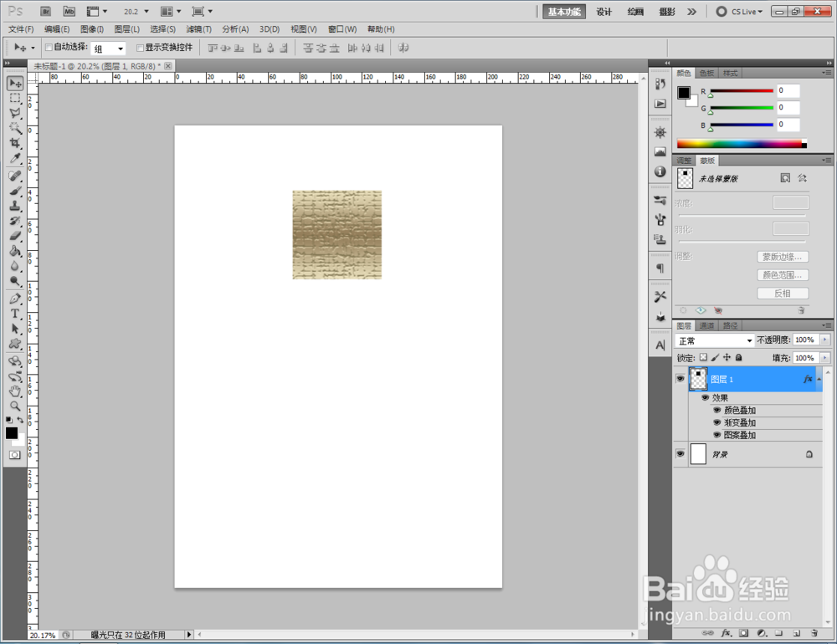
Task: Select the History Brush tool
Action: pyautogui.click(x=15, y=220)
